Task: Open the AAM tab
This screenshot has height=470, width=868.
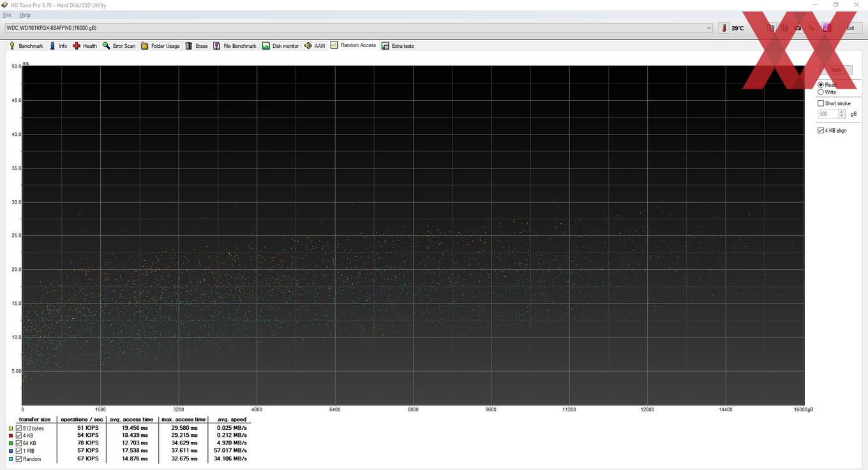Action: 315,46
